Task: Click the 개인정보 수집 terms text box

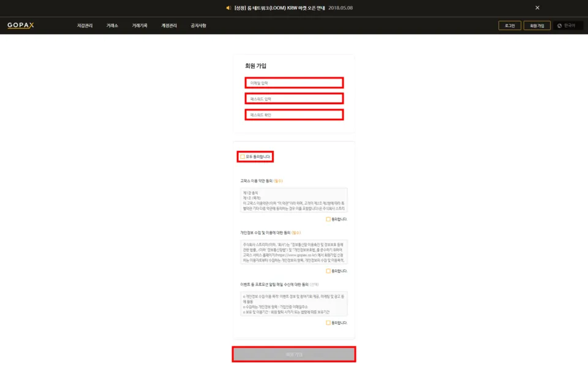Action: pyautogui.click(x=294, y=252)
